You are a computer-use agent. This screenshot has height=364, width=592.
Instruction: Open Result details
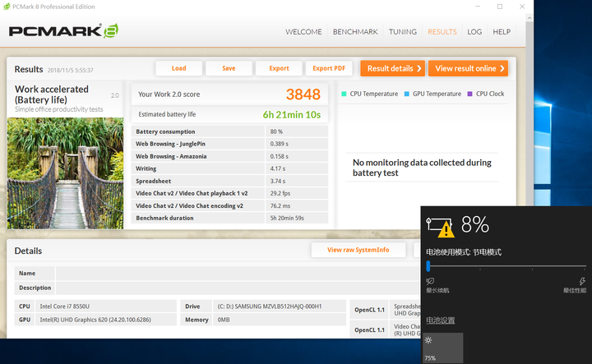click(393, 68)
